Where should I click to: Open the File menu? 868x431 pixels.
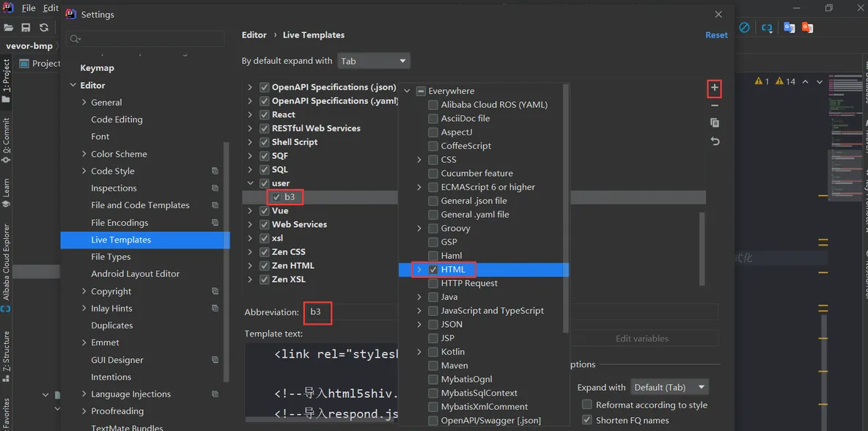pyautogui.click(x=29, y=8)
